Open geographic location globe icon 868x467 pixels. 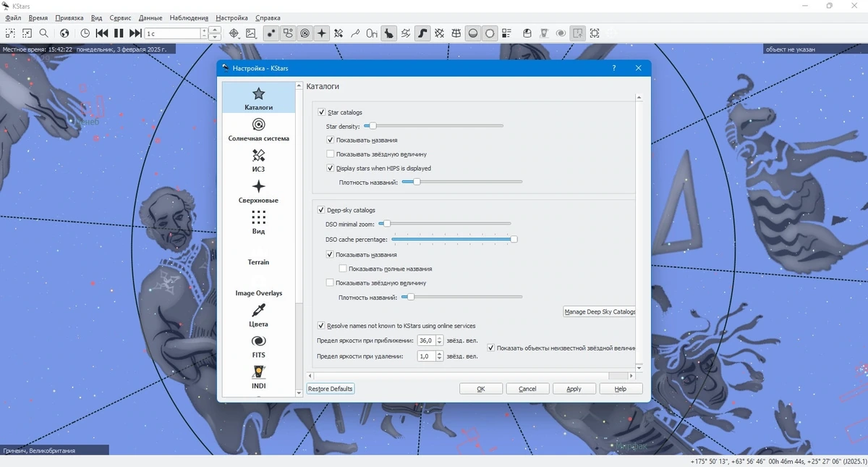[64, 33]
